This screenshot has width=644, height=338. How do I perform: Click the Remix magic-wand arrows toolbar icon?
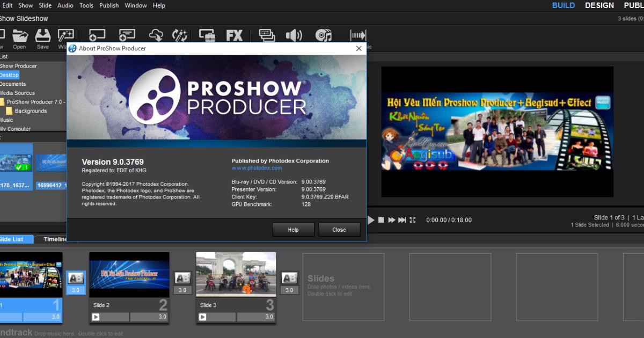pyautogui.click(x=180, y=36)
